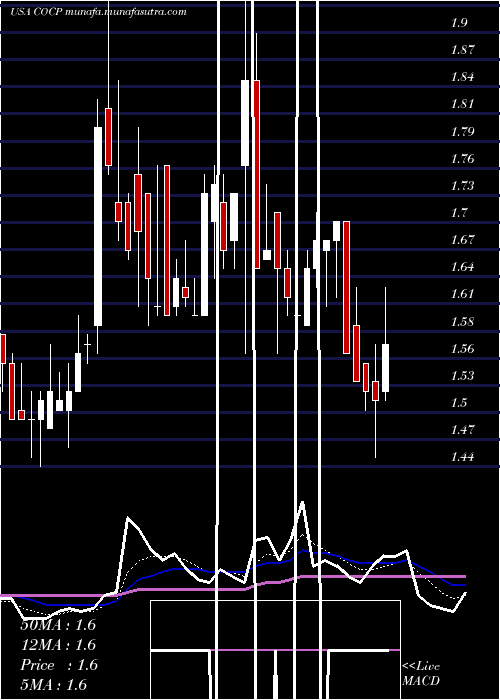
Task: Click the 1.79 price axis label
Action: point(462,132)
